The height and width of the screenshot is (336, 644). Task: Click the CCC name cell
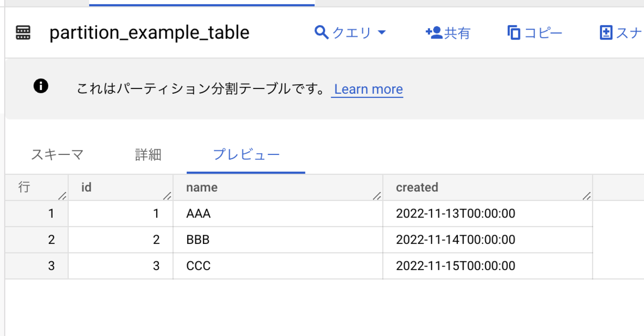(x=199, y=266)
